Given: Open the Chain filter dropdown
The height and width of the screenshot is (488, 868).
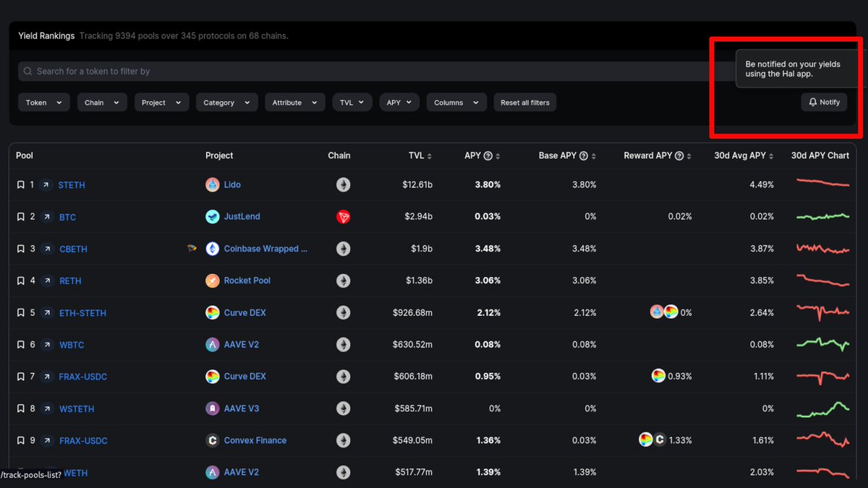Looking at the screenshot, I should (102, 103).
